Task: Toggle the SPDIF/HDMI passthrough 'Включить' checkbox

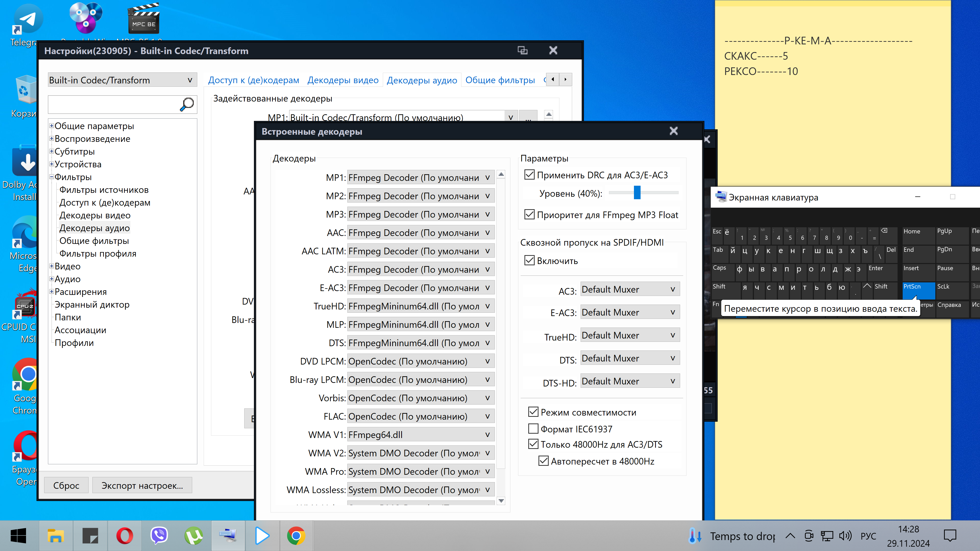Action: click(529, 260)
